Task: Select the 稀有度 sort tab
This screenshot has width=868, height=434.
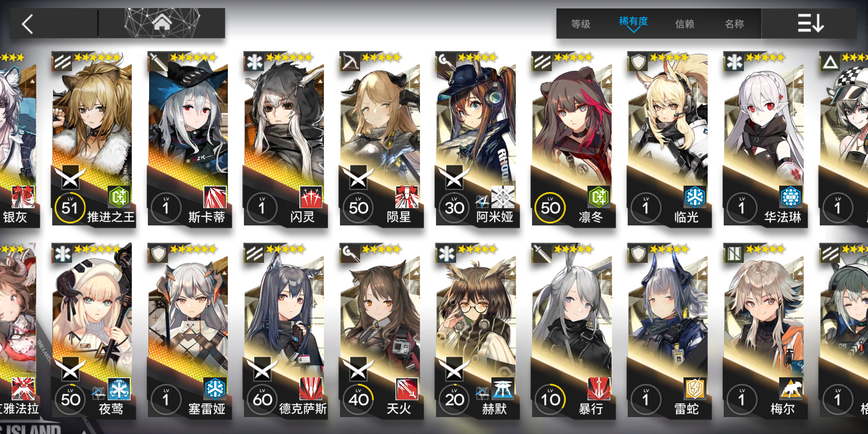Action: pos(633,22)
